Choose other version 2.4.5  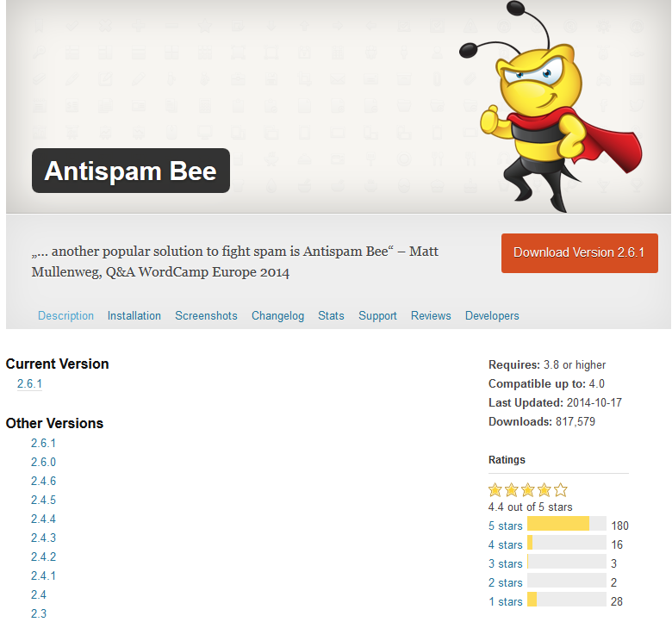click(x=43, y=500)
